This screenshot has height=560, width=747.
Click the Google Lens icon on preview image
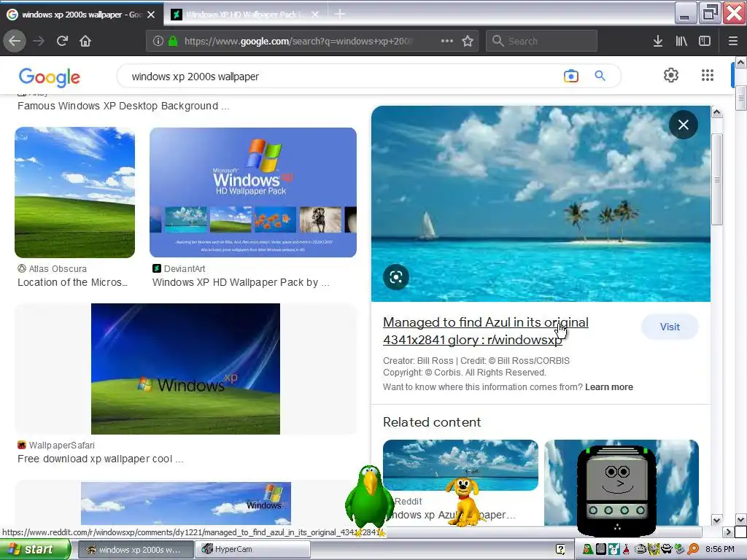396,276
